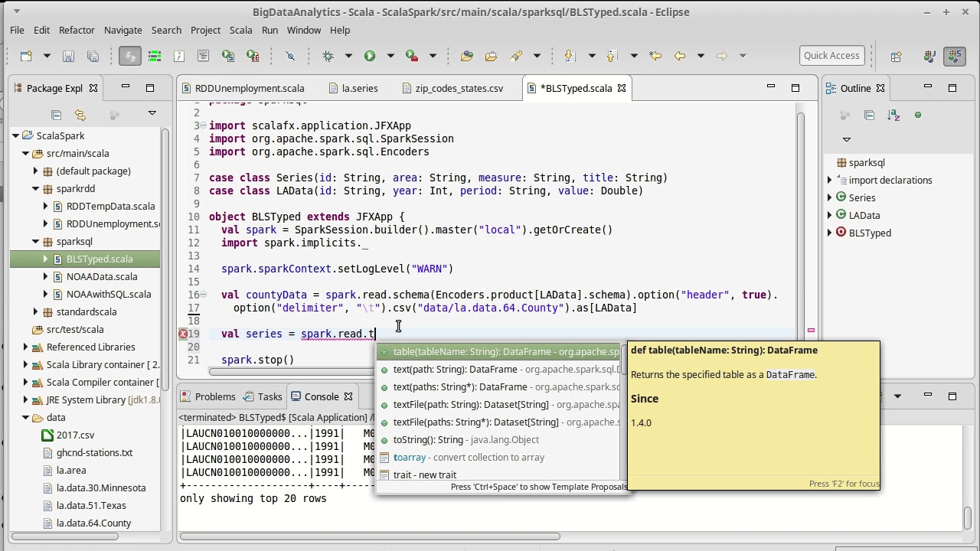Click the Debug bug icon in the toolbar
Screen dimensions: 980x551
pyautogui.click(x=328, y=56)
